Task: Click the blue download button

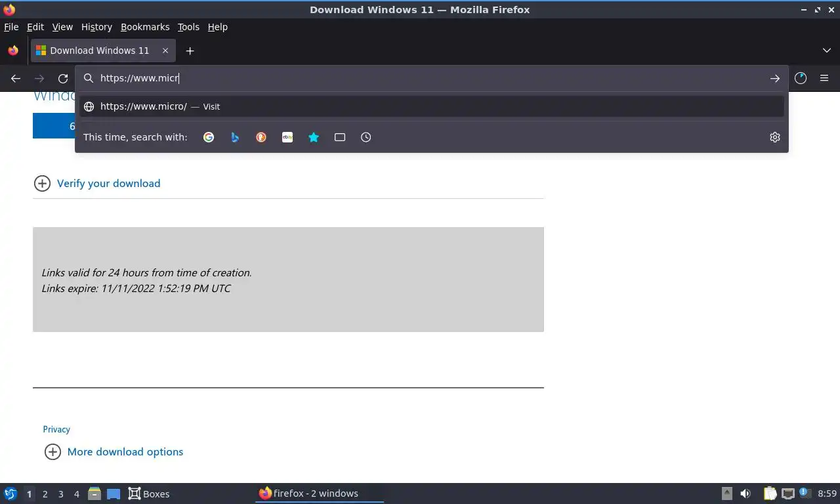Action: tap(54, 126)
